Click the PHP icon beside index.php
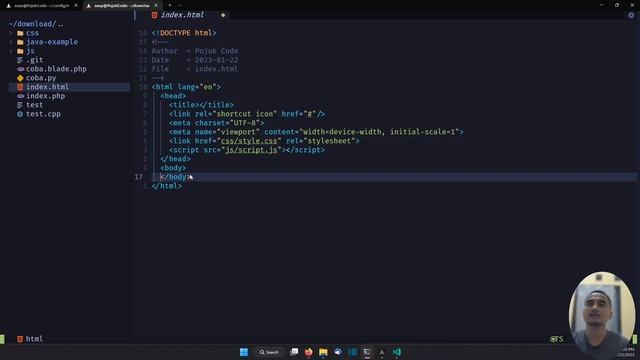 tap(20, 96)
